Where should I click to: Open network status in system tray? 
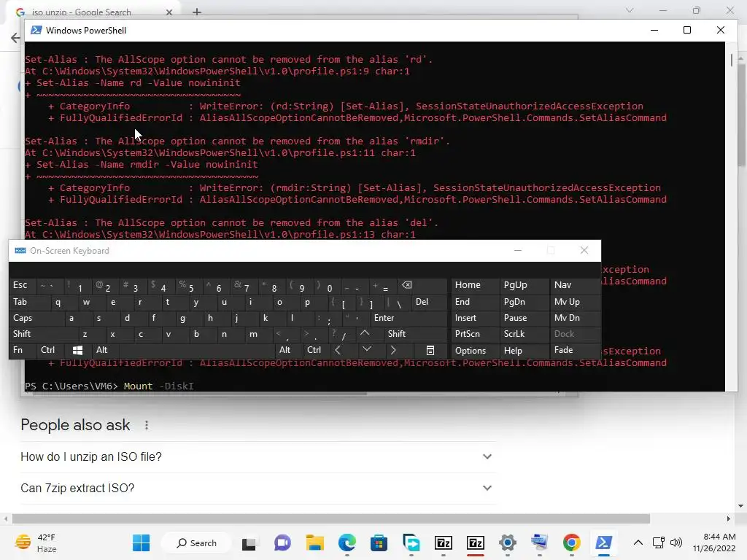click(659, 542)
